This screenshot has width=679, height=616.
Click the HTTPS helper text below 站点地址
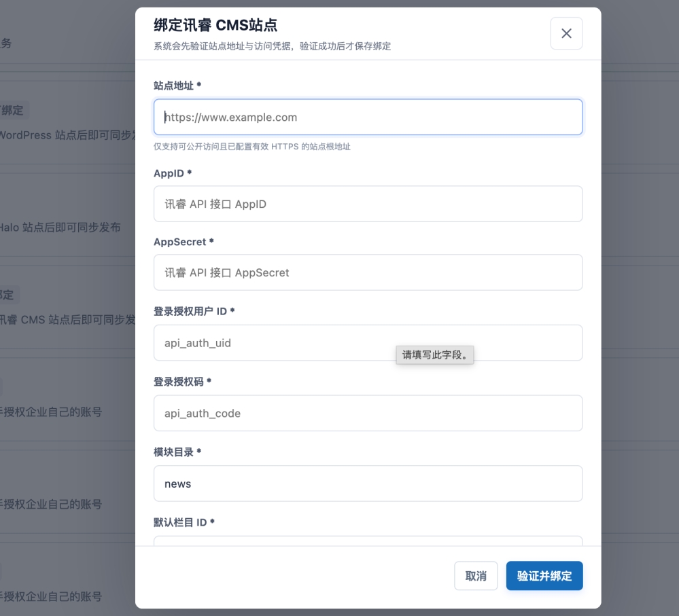pos(252,147)
